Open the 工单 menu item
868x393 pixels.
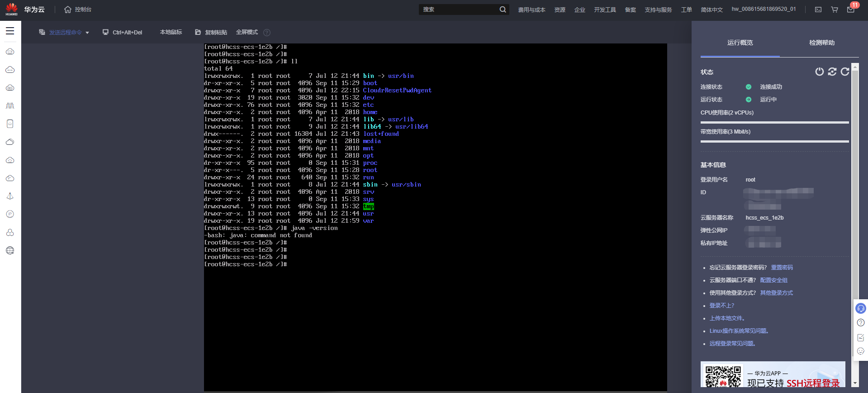(687, 10)
